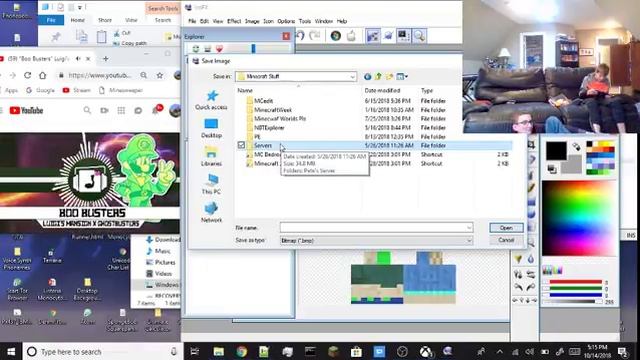Click bookmark star in Chrome address bar
The image size is (640, 360).
coord(160,75)
